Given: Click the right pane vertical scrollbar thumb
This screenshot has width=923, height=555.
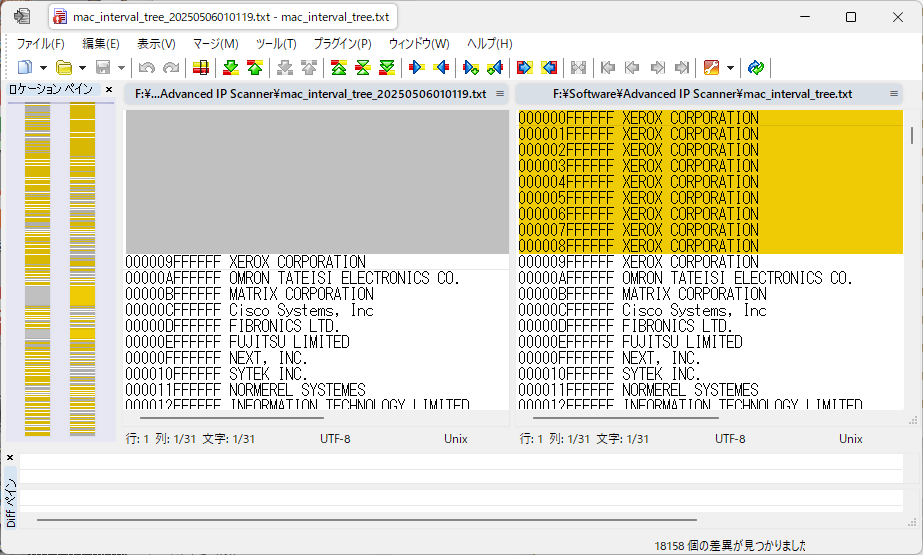Looking at the screenshot, I should [x=912, y=135].
